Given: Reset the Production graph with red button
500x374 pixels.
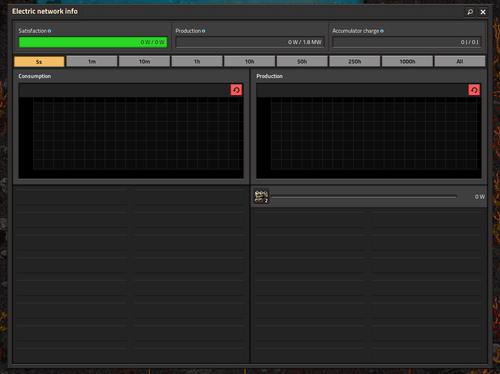Looking at the screenshot, I should pos(474,90).
